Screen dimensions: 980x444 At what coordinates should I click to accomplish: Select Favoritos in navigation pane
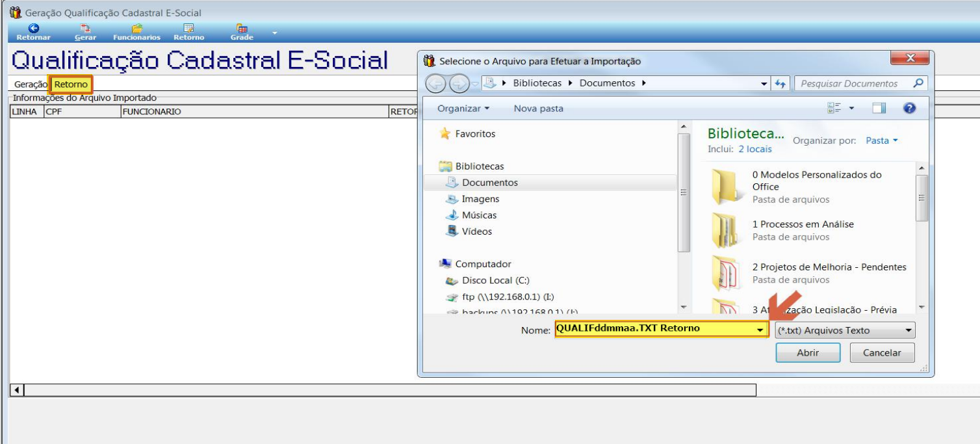[467, 134]
